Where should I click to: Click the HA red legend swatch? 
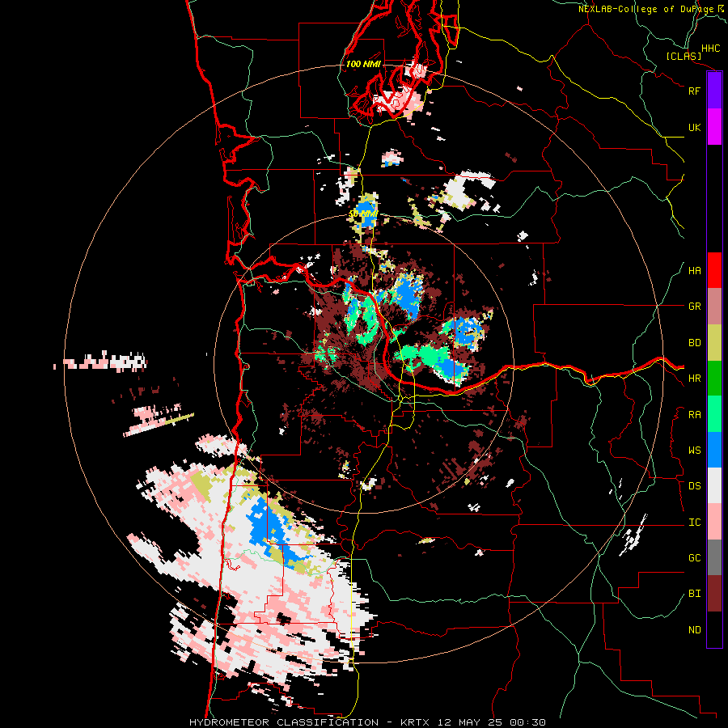[x=714, y=270]
